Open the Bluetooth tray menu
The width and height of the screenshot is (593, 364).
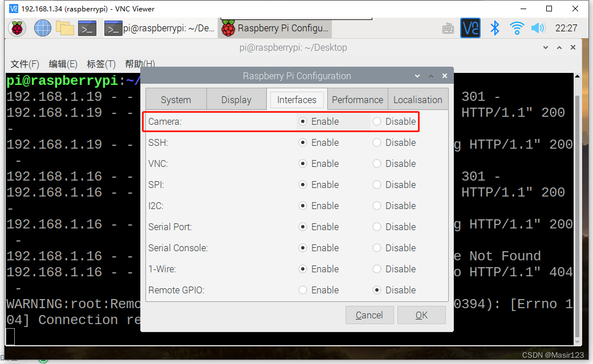[495, 28]
